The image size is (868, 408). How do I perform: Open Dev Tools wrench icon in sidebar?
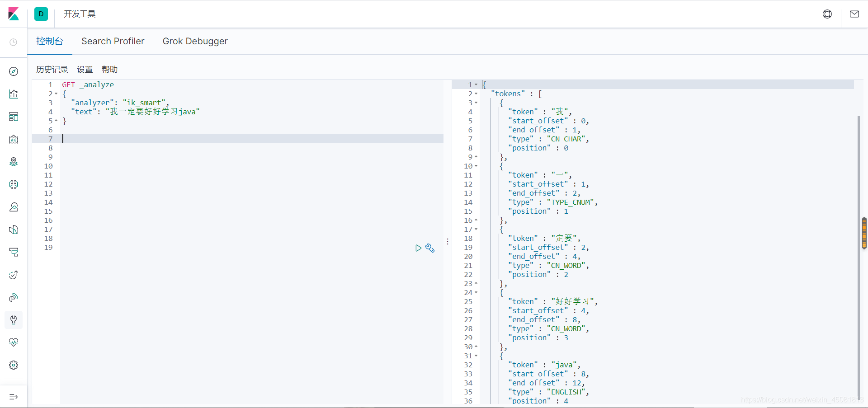[14, 320]
